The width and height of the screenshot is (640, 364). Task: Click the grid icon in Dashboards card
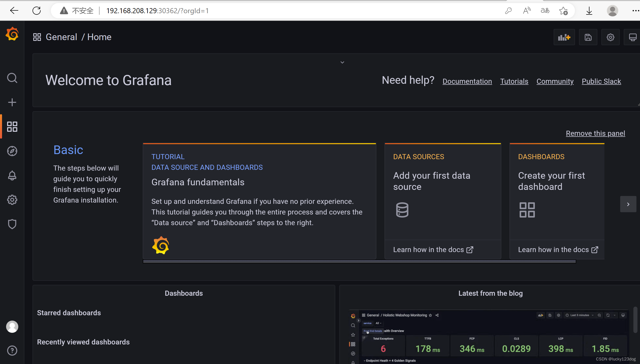[x=527, y=210]
